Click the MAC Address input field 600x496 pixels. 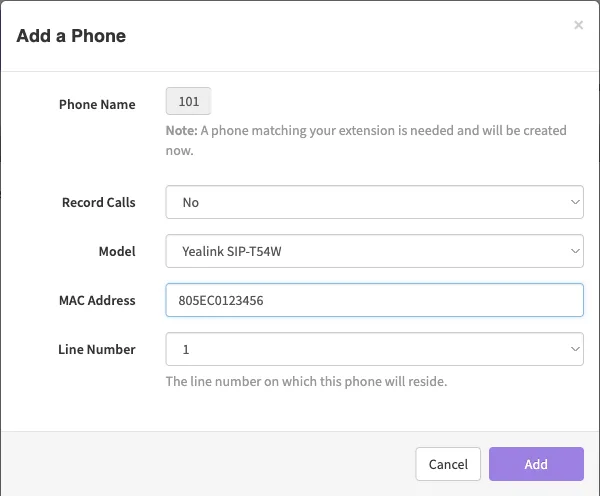coord(374,300)
